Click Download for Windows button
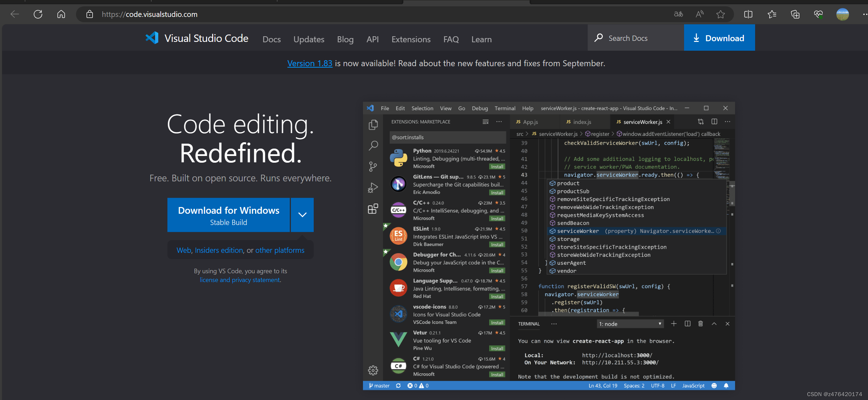The height and width of the screenshot is (400, 868). [x=229, y=215]
